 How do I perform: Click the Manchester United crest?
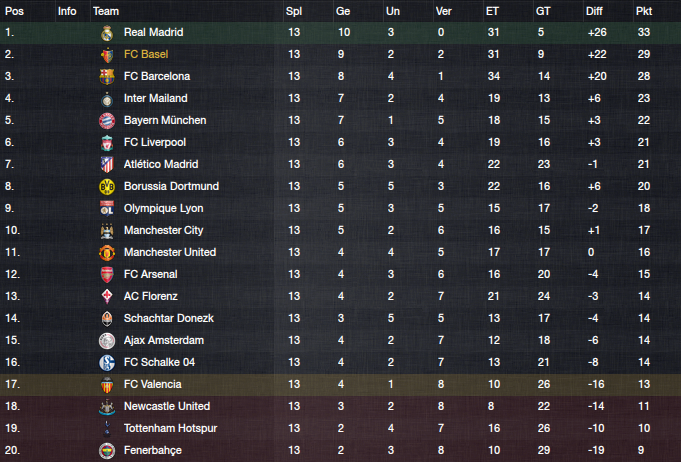[x=107, y=253]
